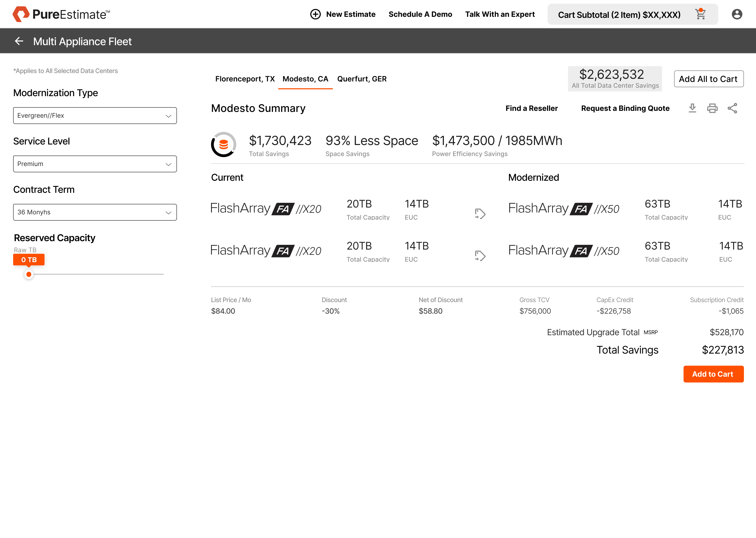Click second row upgrade tag arrow icon
Screen dimensions: 756x538
[480, 256]
